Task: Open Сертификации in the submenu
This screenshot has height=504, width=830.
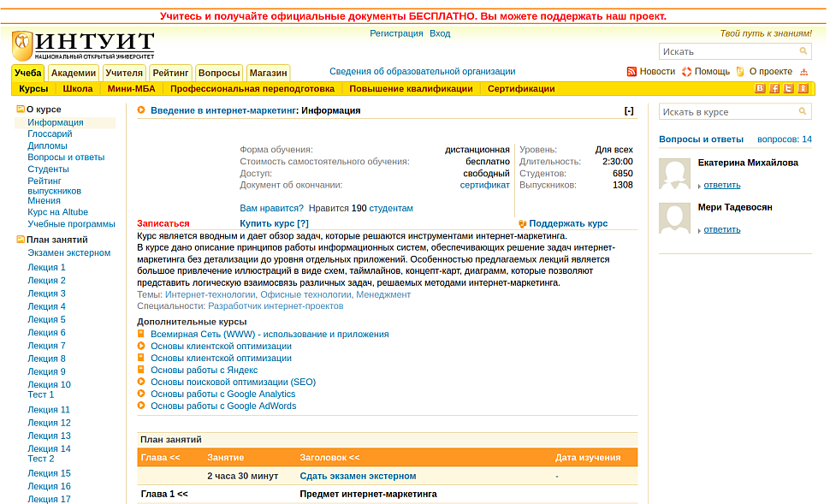Action: tap(521, 89)
